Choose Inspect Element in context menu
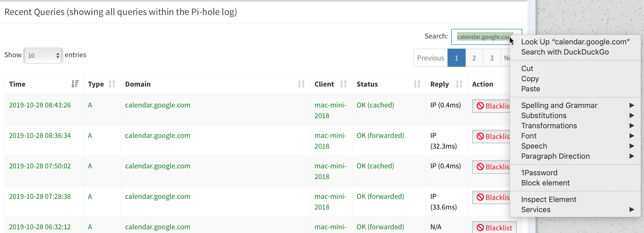 click(x=575, y=199)
